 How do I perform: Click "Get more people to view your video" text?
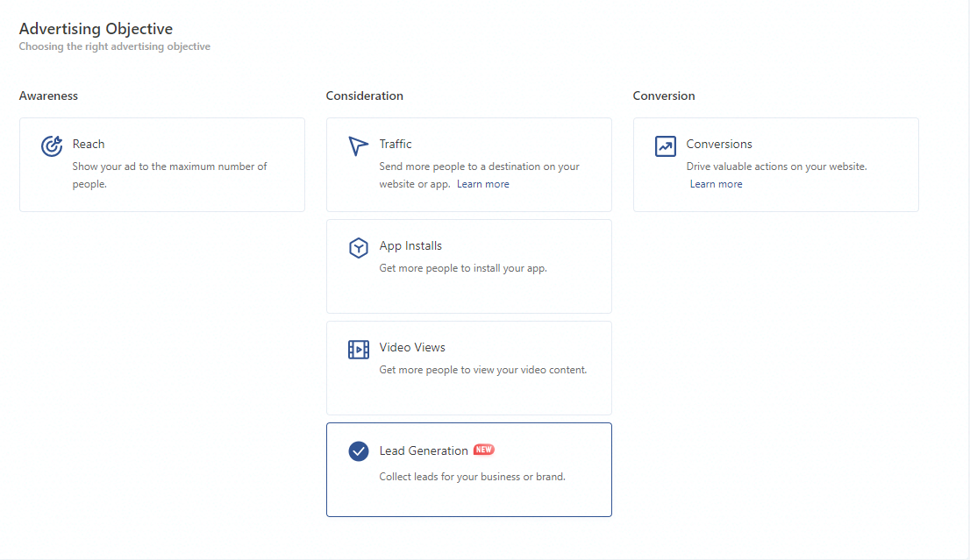coord(483,370)
